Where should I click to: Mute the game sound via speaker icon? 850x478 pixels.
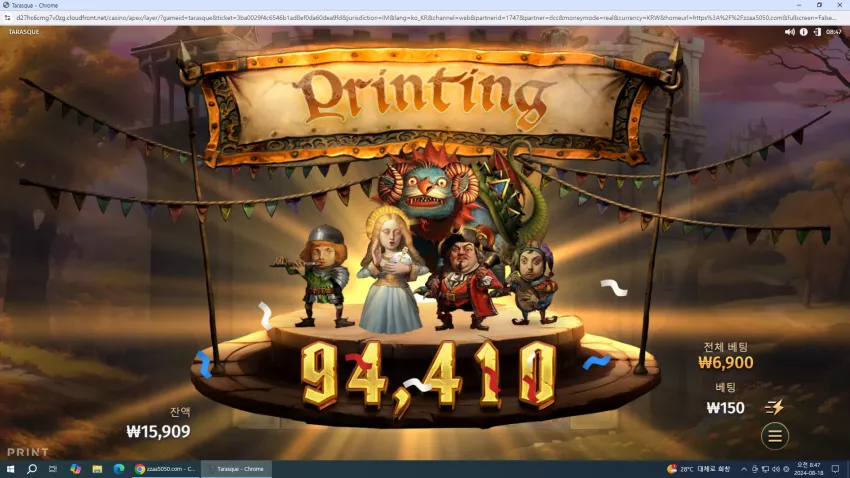pyautogui.click(x=789, y=32)
